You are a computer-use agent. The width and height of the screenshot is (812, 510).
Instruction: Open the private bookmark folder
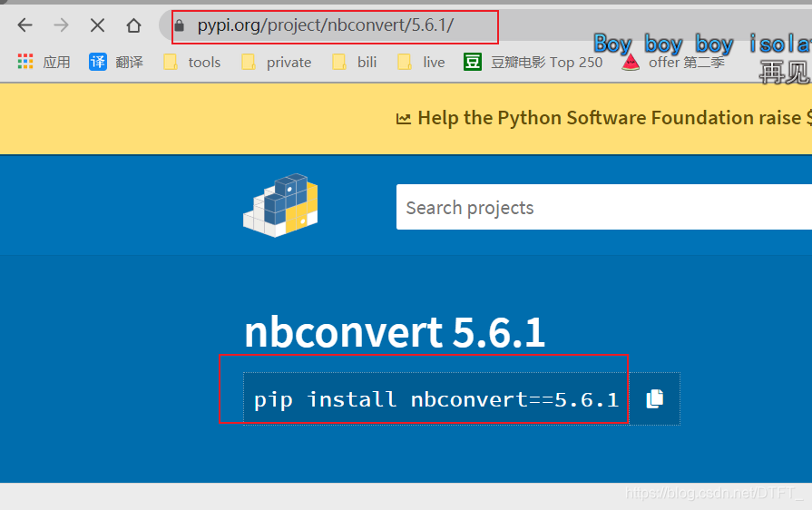[277, 62]
